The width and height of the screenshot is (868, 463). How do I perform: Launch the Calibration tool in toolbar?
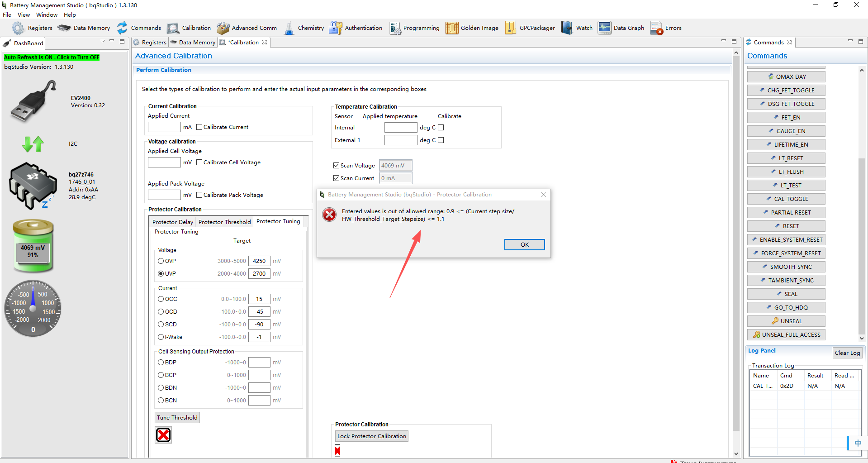coord(189,28)
